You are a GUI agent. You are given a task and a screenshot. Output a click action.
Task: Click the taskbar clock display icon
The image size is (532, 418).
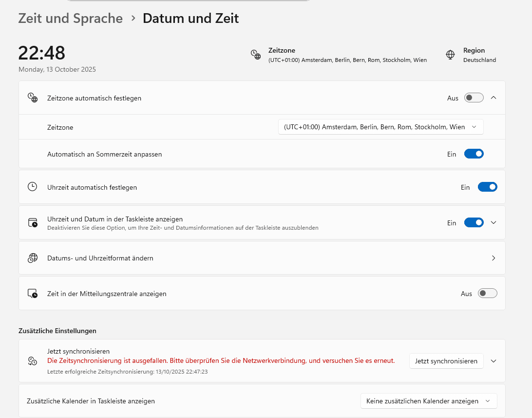[x=33, y=222]
